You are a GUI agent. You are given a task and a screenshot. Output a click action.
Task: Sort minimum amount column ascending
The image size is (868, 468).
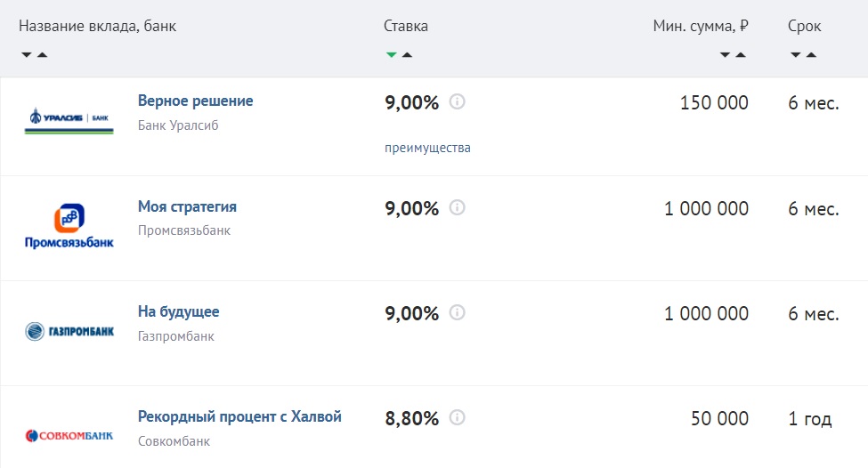click(741, 55)
